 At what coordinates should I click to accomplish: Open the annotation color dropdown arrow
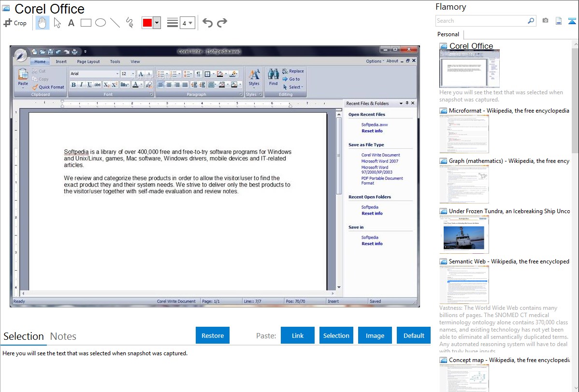pyautogui.click(x=157, y=23)
